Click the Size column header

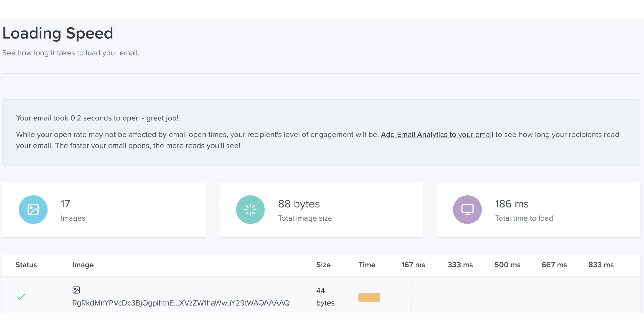coord(323,265)
